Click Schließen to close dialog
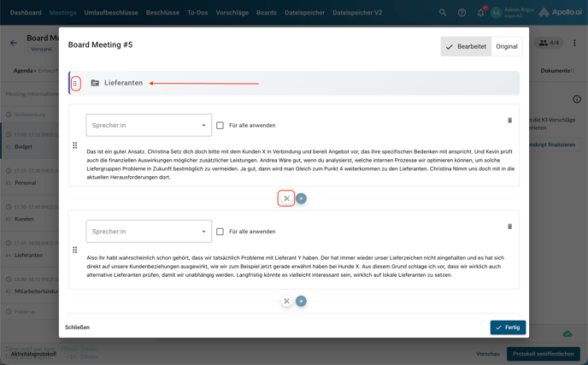 click(x=77, y=327)
